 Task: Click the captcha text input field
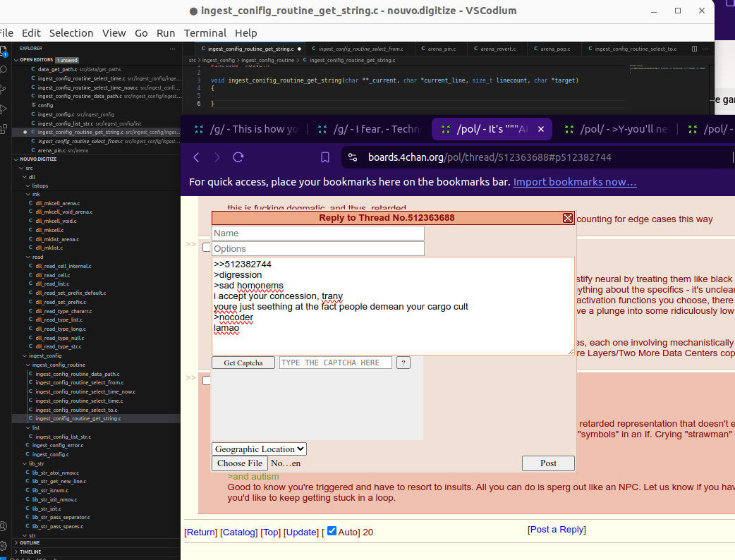coord(336,363)
